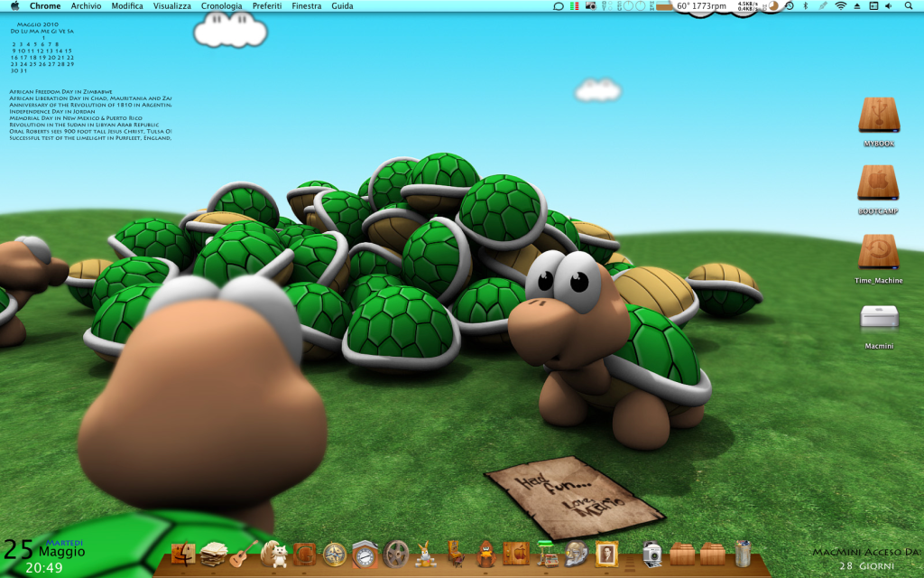Open the wooden Apple-logo doors Dock icon
Screen dimensions: 924x578
tap(516, 554)
